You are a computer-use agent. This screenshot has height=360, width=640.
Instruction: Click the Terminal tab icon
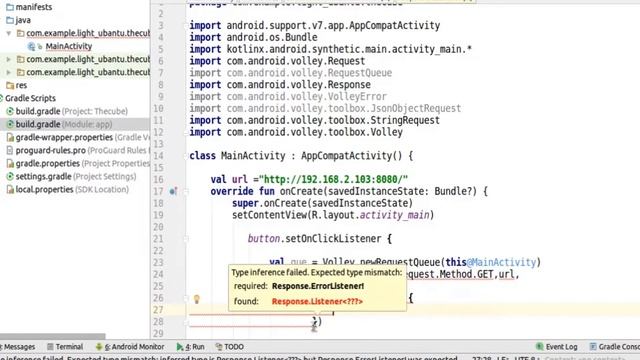(x=50, y=347)
